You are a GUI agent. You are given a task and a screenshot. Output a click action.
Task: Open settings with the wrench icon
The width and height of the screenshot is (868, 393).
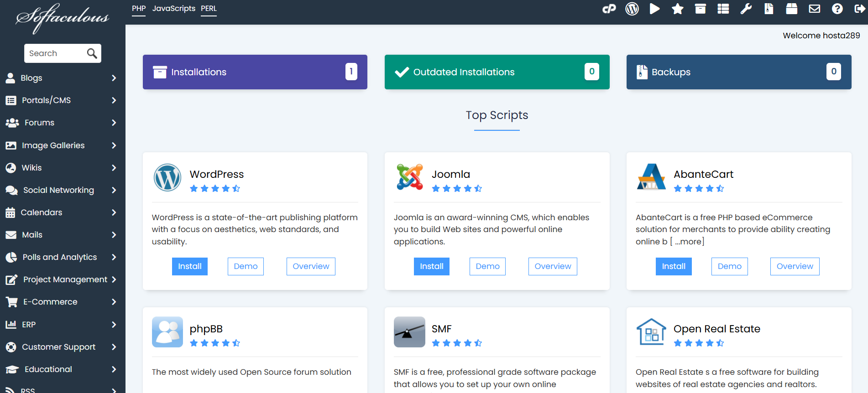[x=746, y=9]
